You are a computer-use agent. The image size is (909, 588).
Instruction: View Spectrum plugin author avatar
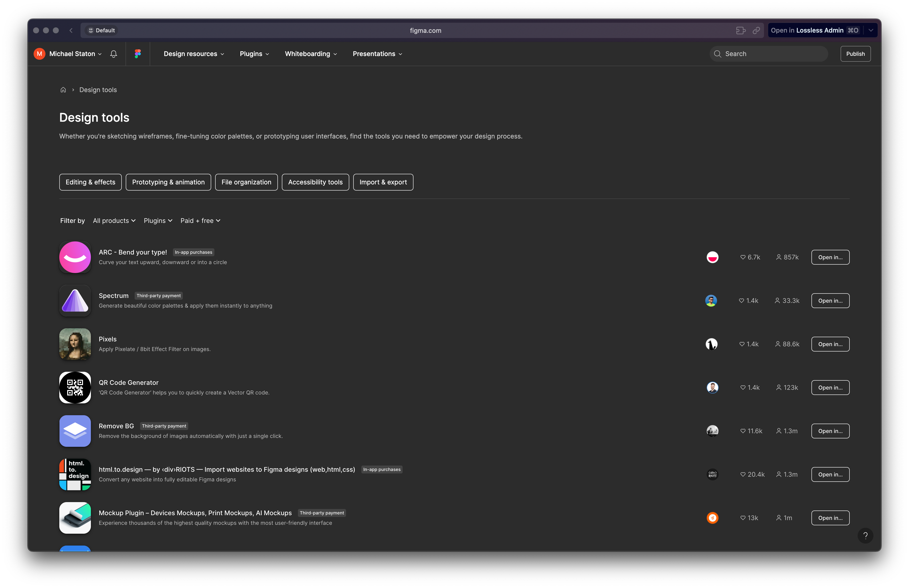tap(711, 301)
